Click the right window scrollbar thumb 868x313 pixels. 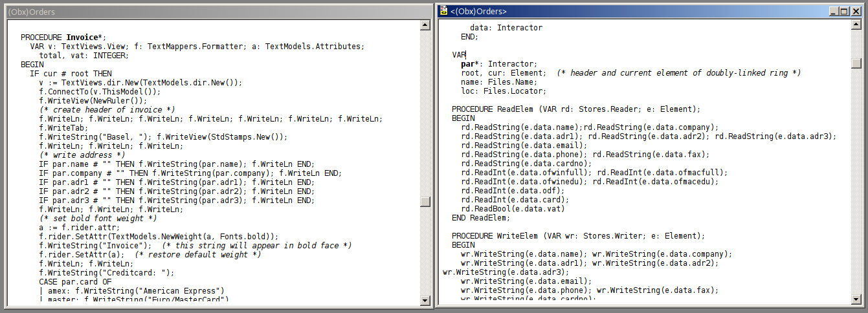[x=856, y=63]
